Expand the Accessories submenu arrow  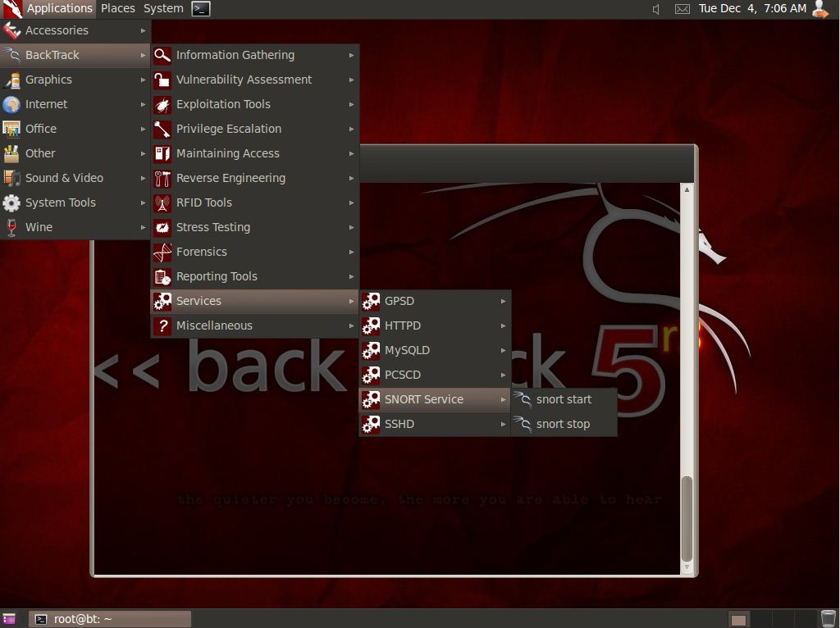[143, 31]
